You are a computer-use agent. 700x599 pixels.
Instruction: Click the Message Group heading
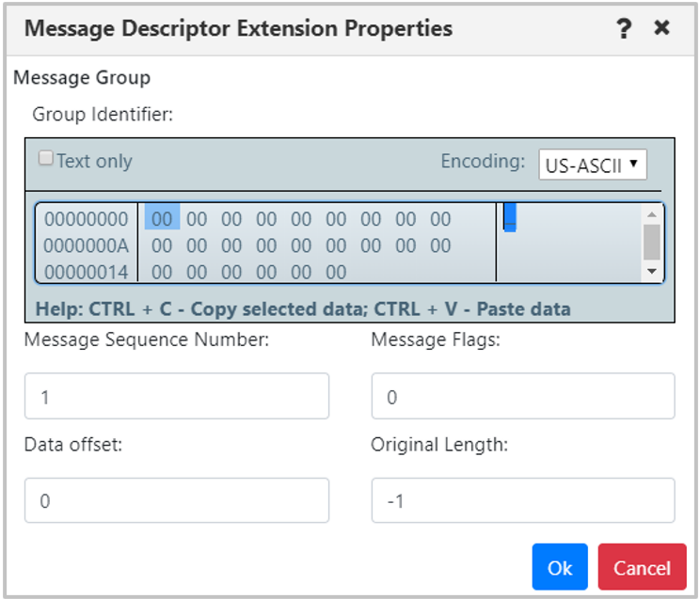pyautogui.click(x=82, y=78)
